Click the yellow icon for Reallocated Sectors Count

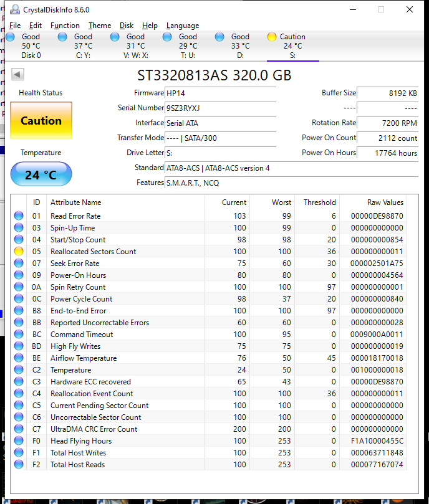(19, 251)
